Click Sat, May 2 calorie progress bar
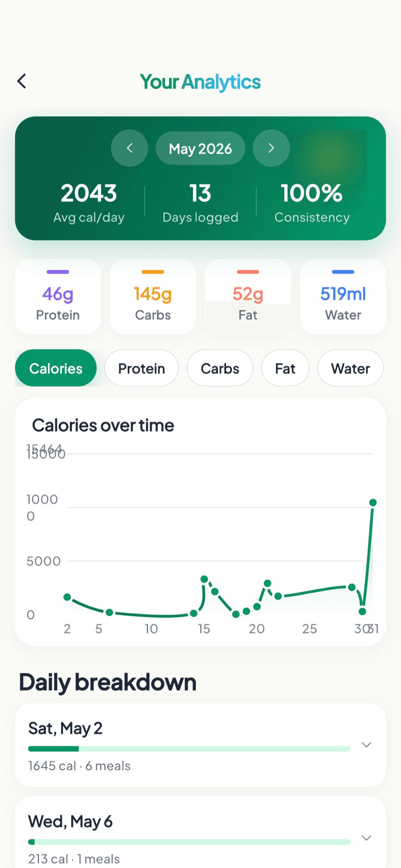 [x=189, y=749]
